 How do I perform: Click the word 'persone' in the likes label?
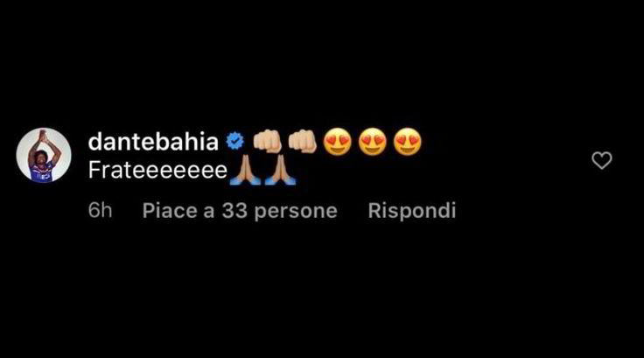pos(296,212)
